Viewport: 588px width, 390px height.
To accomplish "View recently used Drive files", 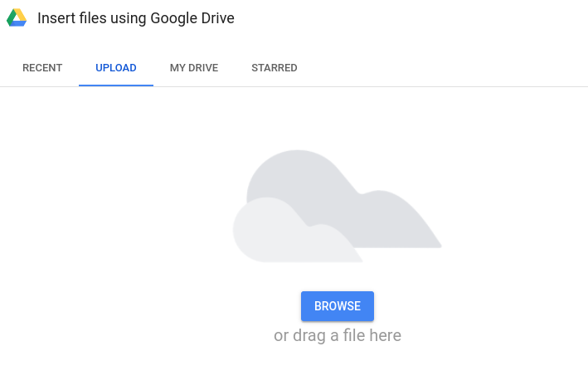I will 42,68.
